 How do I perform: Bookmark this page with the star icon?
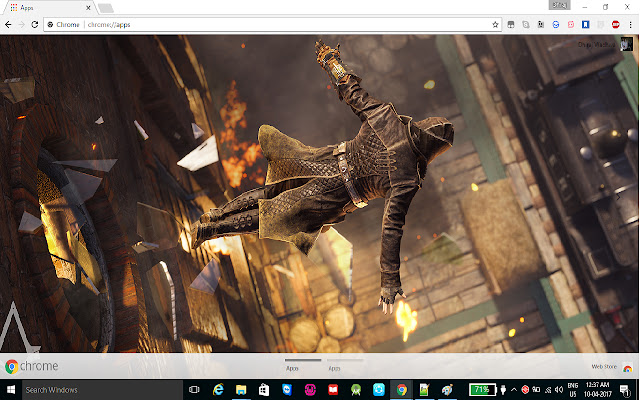pyautogui.click(x=495, y=25)
